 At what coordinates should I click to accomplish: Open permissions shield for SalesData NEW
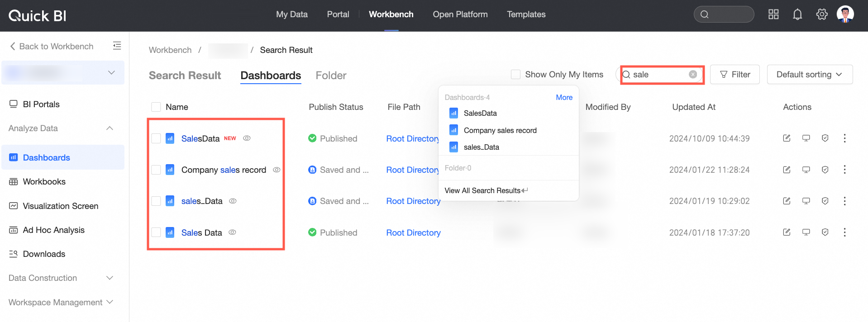tap(825, 138)
